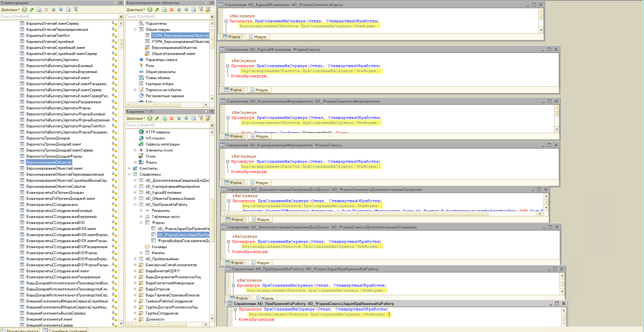Screen dimensions: 644x332
Task: Clear the search field in Конфигурация panel
Action: click(x=121, y=17)
